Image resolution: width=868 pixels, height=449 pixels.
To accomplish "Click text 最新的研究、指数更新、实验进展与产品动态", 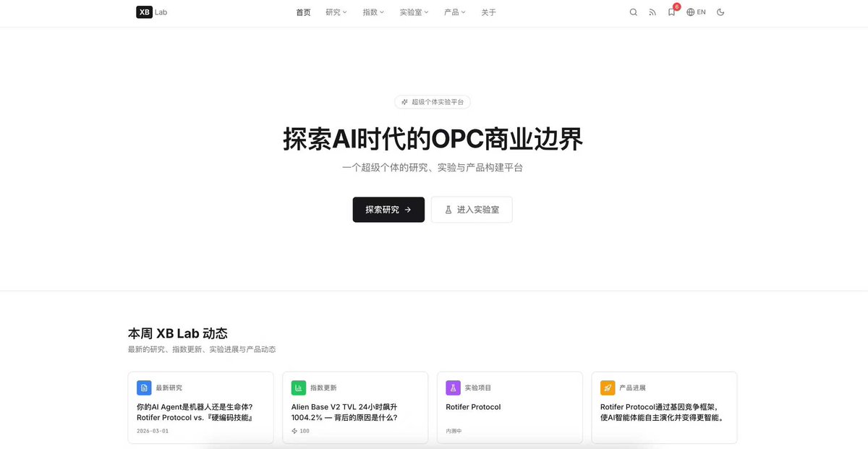I will (x=202, y=349).
